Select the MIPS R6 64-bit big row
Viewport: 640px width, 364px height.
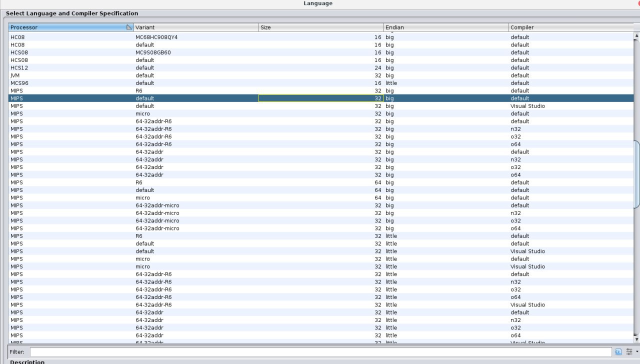pyautogui.click(x=200, y=182)
